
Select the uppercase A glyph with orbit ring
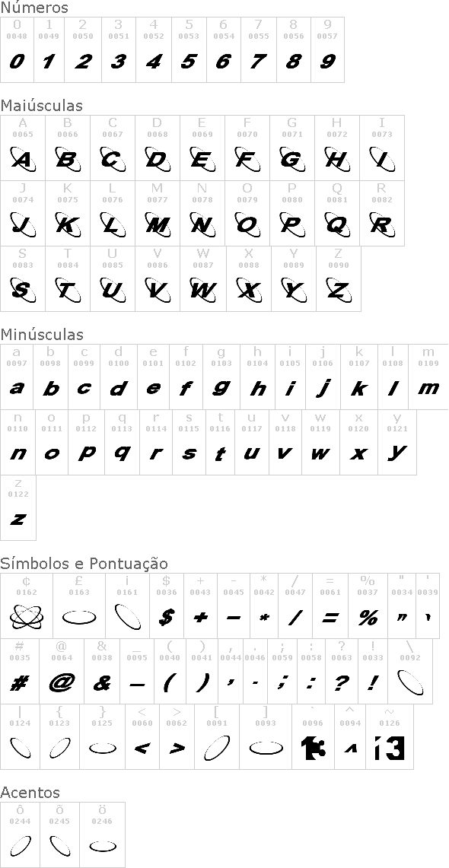(23, 148)
